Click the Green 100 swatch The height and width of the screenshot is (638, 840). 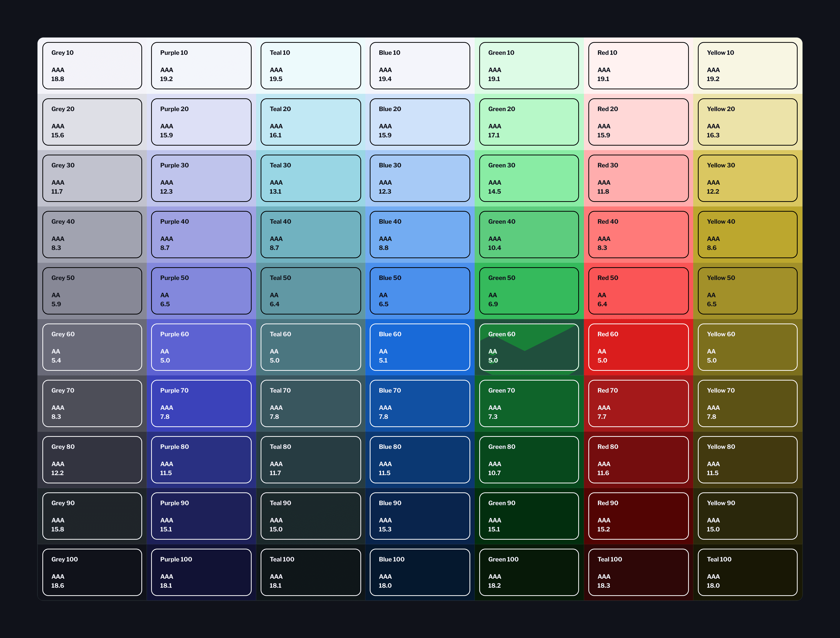pos(529,572)
